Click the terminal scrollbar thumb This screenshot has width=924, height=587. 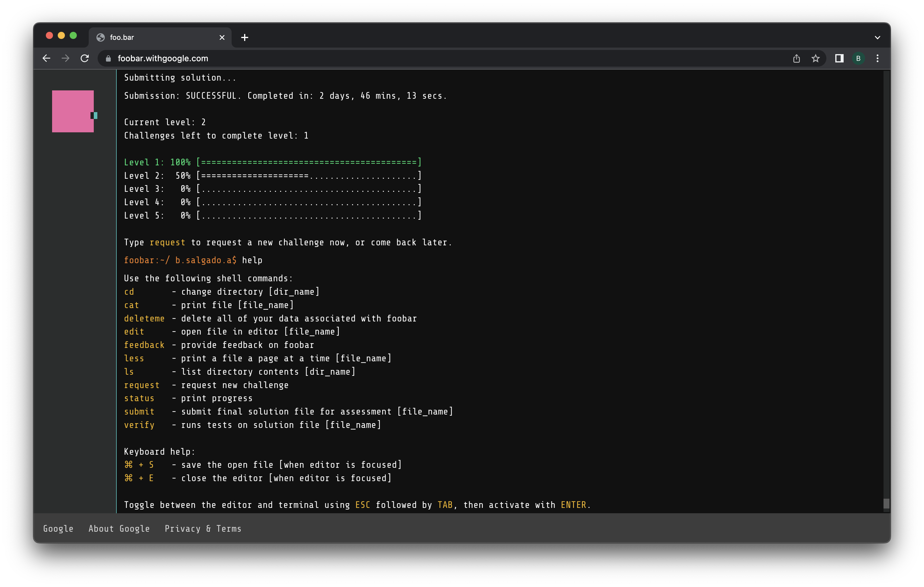886,503
